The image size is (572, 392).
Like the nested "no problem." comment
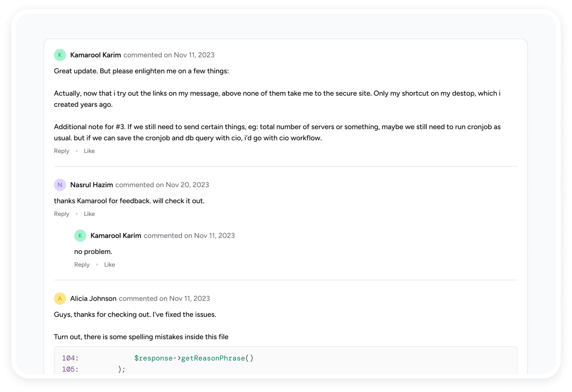[109, 265]
